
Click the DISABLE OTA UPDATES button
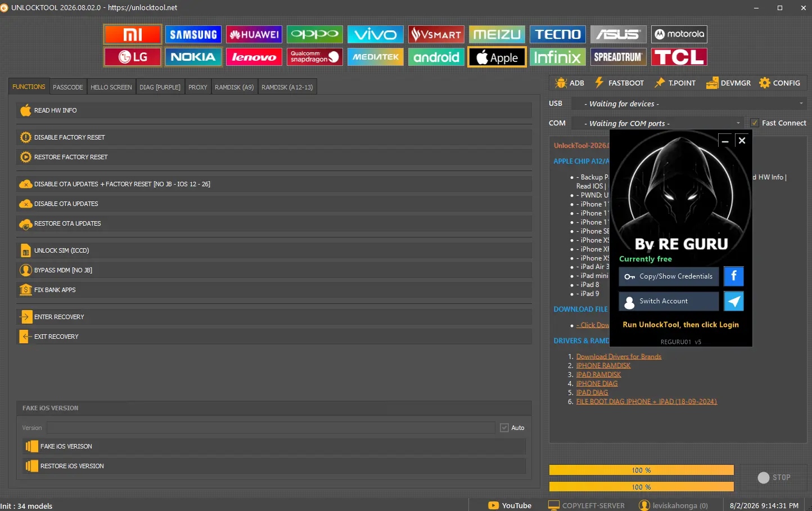point(274,204)
